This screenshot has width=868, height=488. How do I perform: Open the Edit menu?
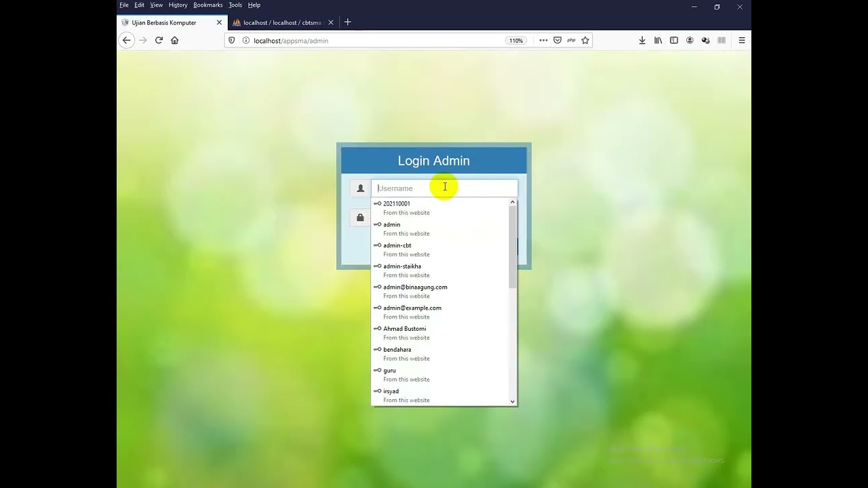(139, 5)
